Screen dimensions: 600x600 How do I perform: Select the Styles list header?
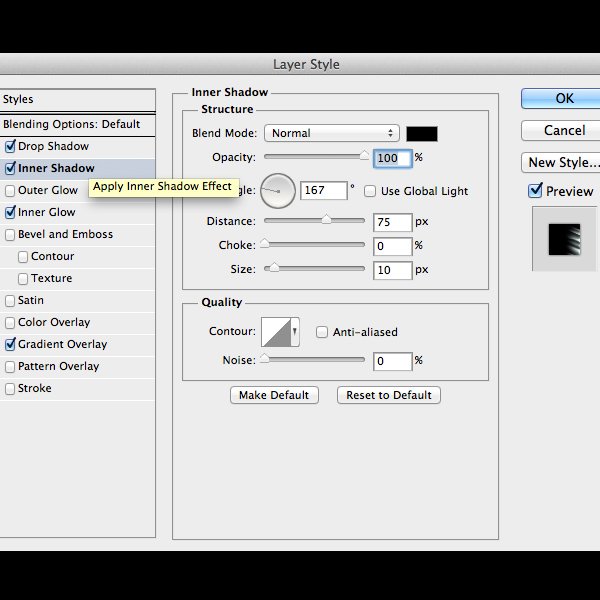tap(78, 100)
